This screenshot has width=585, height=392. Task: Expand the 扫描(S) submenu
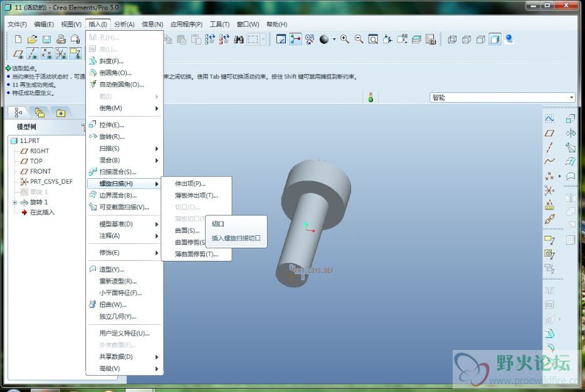point(125,149)
